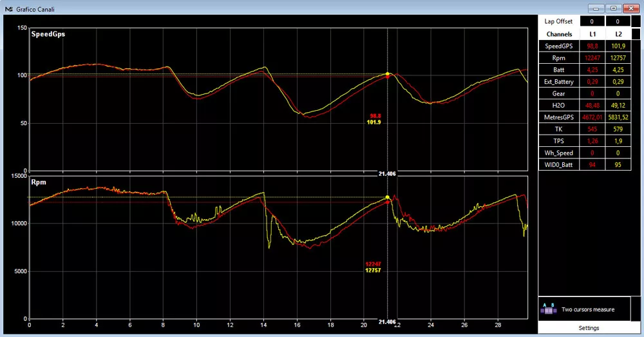Click the yellow cursor marker on Rpm graph
Viewport: 644px width, 337px height.
387,197
